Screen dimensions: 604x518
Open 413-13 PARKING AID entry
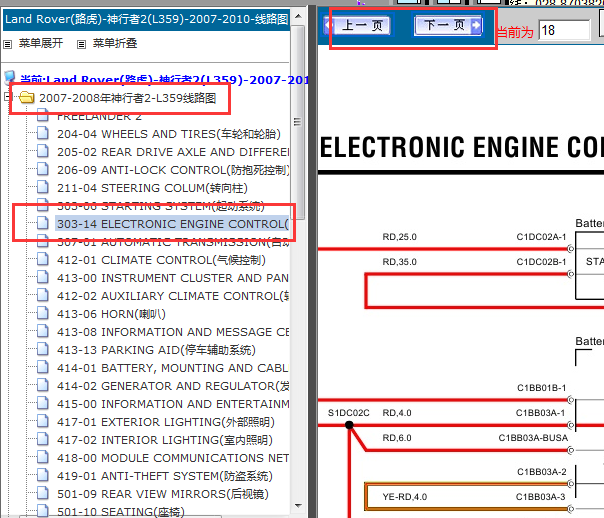pos(156,350)
